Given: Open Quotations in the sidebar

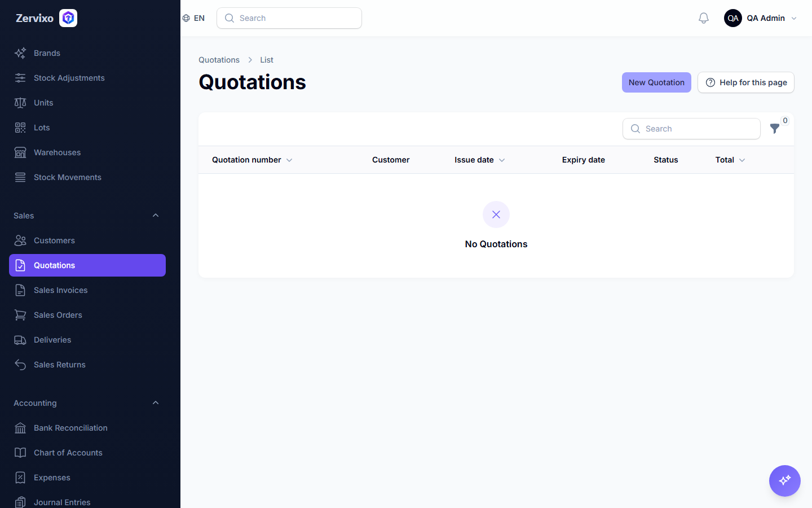Looking at the screenshot, I should click(87, 265).
